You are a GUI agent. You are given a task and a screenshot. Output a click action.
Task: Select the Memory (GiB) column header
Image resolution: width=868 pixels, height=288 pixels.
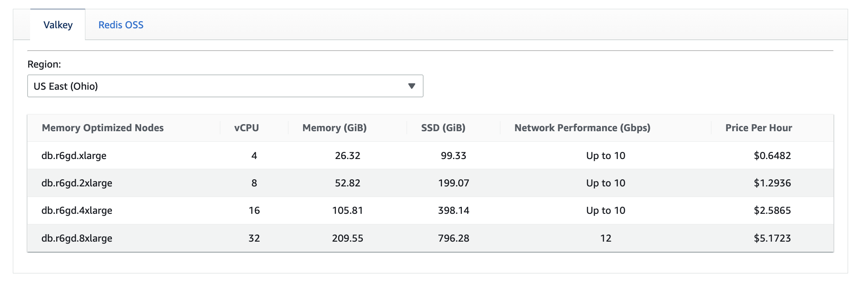[334, 128]
